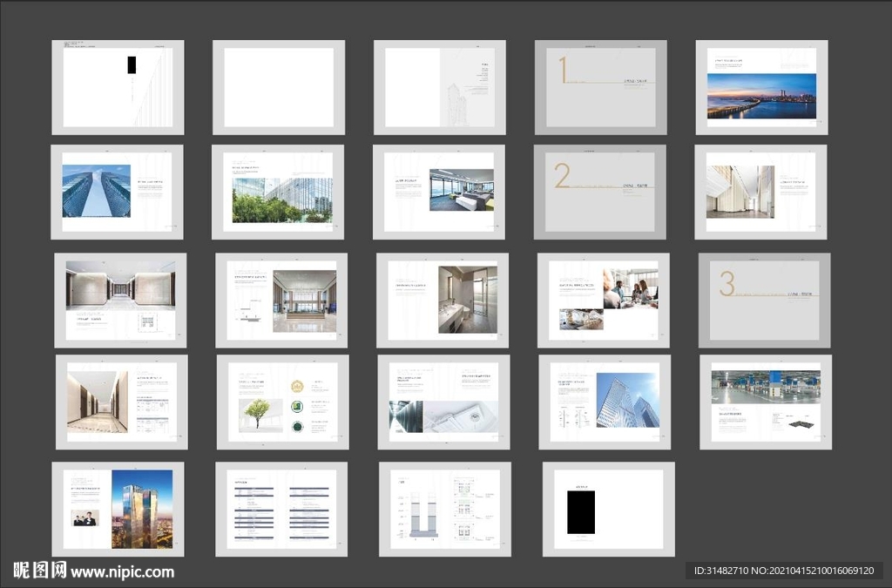Select the glass building with green trees page
The image size is (892, 588).
[278, 192]
